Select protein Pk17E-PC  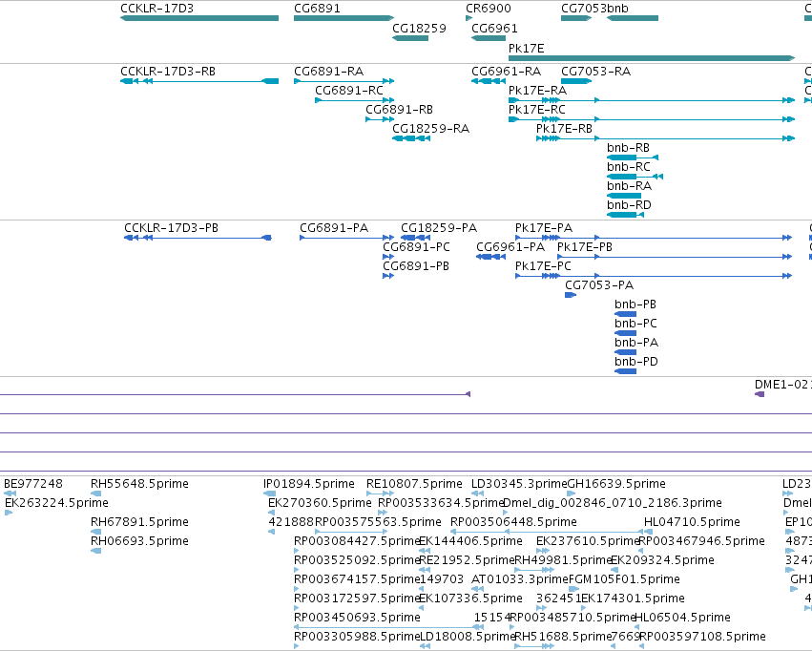pyautogui.click(x=654, y=276)
